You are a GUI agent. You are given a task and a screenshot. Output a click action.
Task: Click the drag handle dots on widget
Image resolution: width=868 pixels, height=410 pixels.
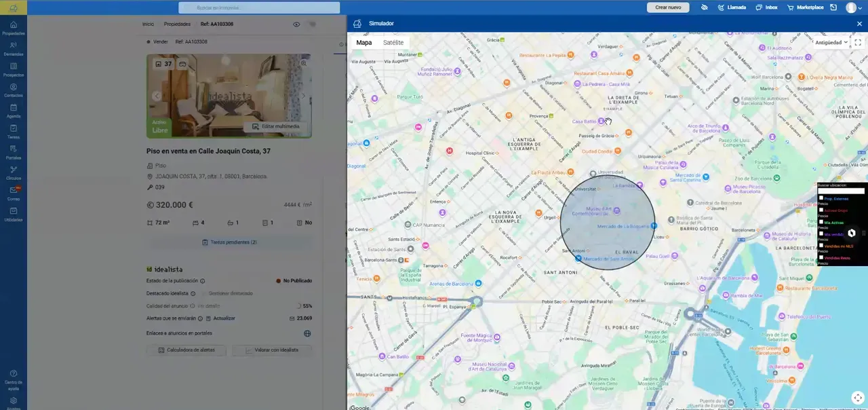863,233
